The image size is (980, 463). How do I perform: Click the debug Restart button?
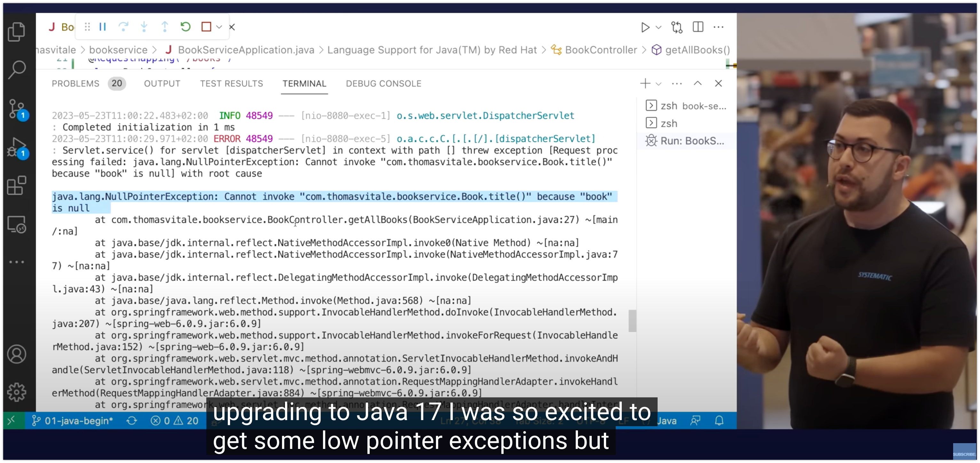(185, 27)
